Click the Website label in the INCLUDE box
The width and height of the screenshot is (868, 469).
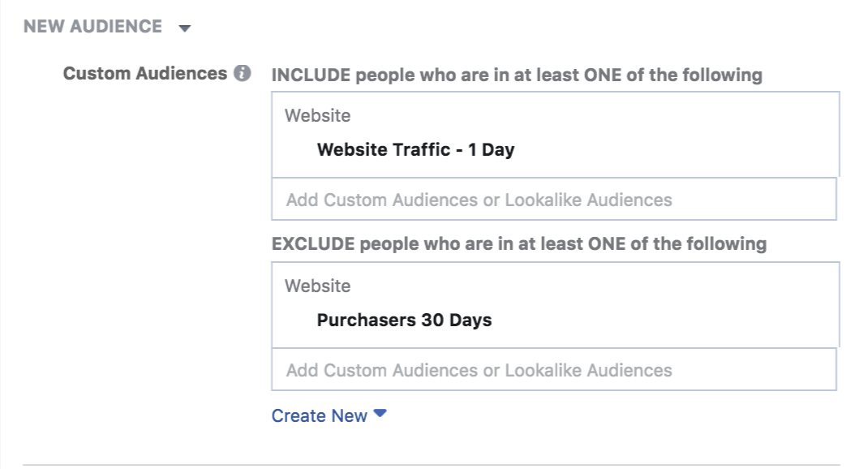[318, 116]
